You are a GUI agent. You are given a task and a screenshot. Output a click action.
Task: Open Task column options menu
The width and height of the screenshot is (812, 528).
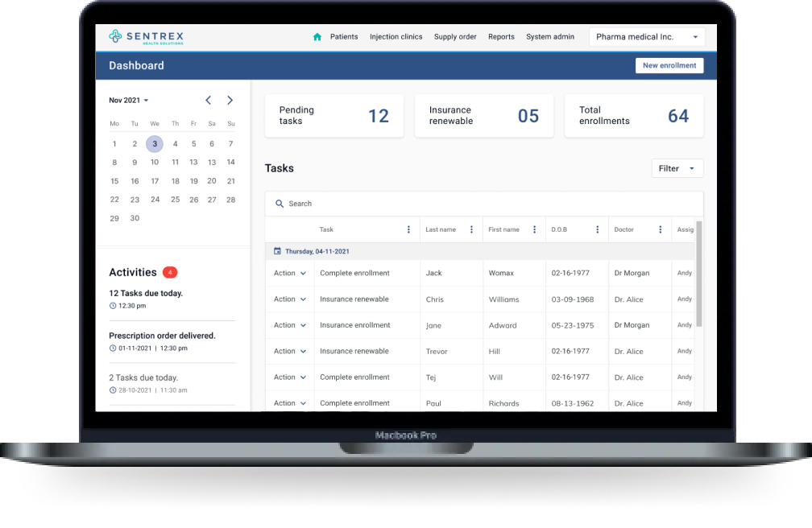click(x=408, y=229)
